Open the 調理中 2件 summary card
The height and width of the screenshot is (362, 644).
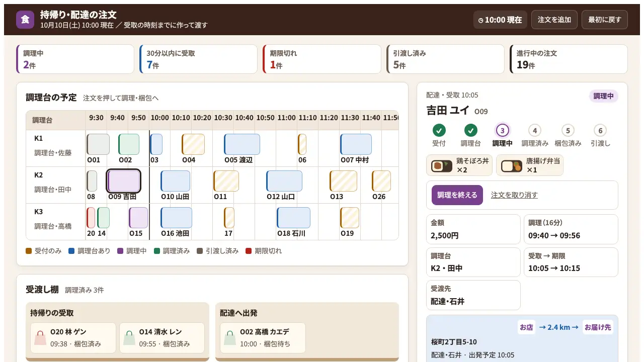point(75,59)
